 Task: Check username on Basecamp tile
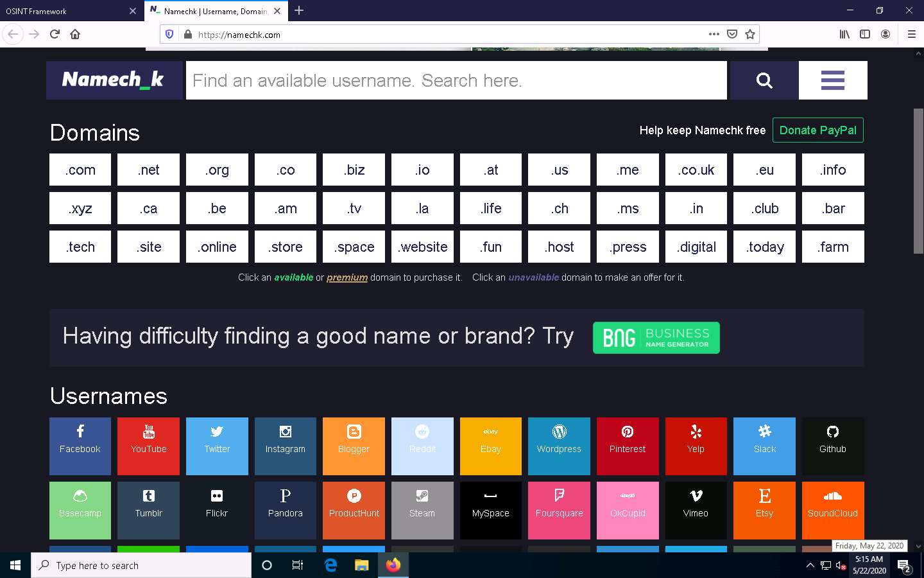click(80, 511)
